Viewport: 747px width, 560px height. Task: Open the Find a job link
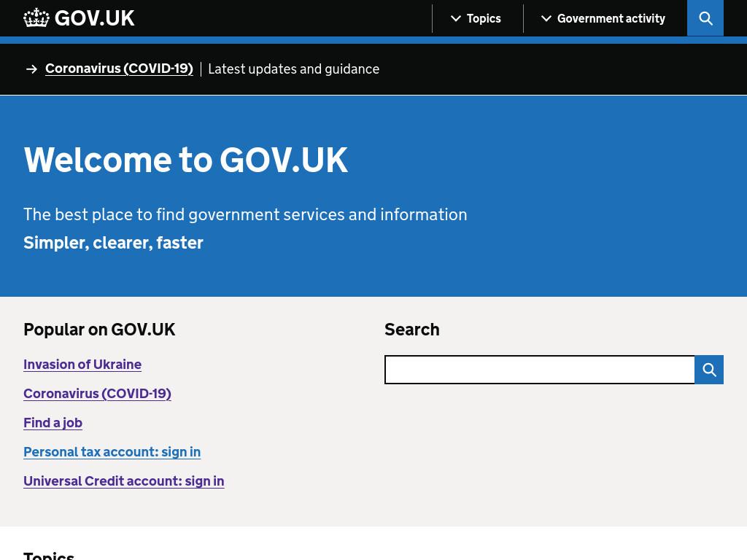(x=53, y=423)
